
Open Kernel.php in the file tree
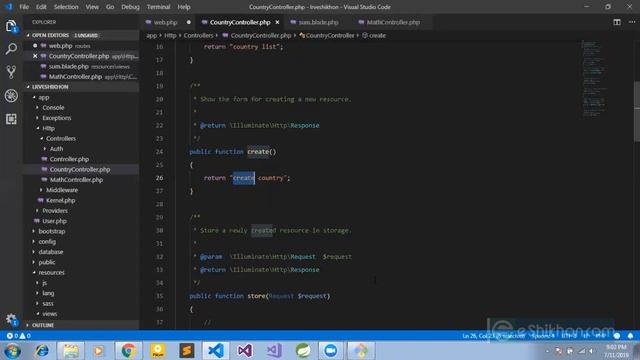click(x=60, y=200)
